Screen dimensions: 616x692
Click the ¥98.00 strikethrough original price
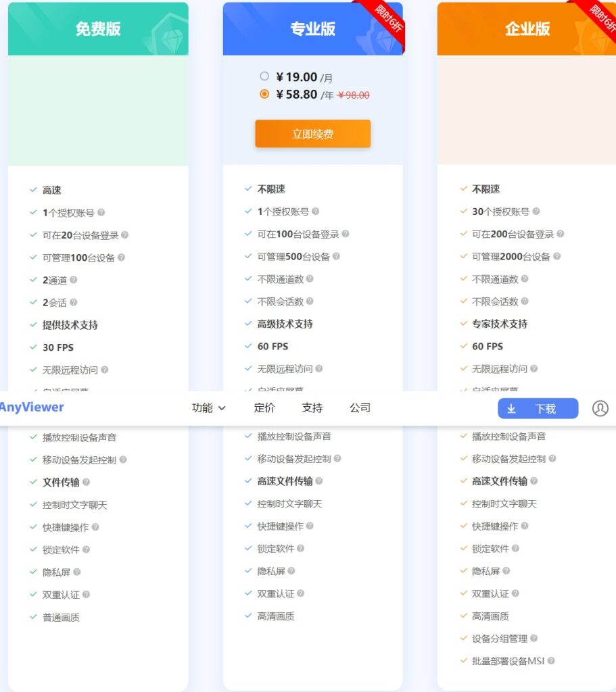click(x=353, y=95)
